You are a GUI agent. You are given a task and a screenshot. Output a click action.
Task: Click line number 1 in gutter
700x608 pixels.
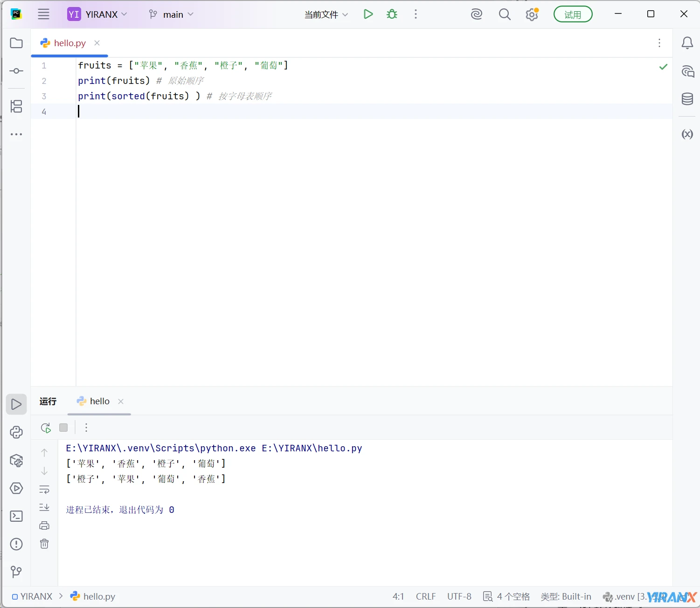tap(44, 65)
